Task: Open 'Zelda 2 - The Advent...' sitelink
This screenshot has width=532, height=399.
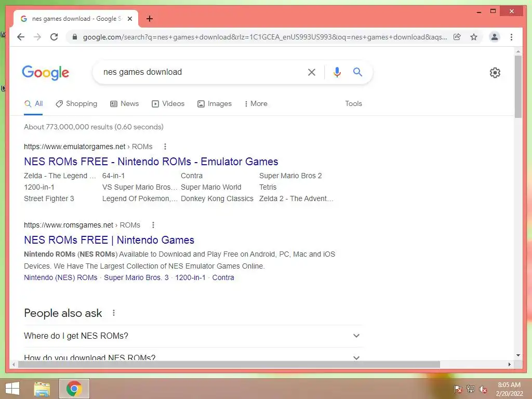Action: coord(296,199)
